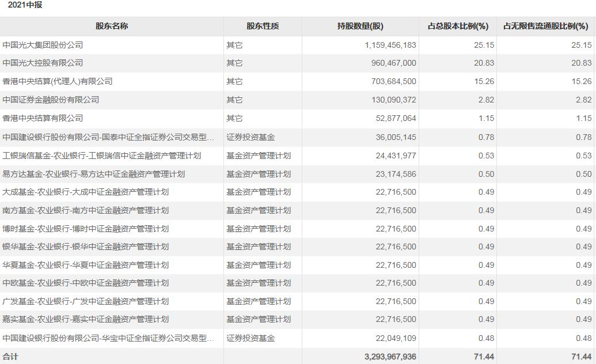Click 基金资产管理计划 next to 南方基金
596x364 pixels.
click(252, 210)
